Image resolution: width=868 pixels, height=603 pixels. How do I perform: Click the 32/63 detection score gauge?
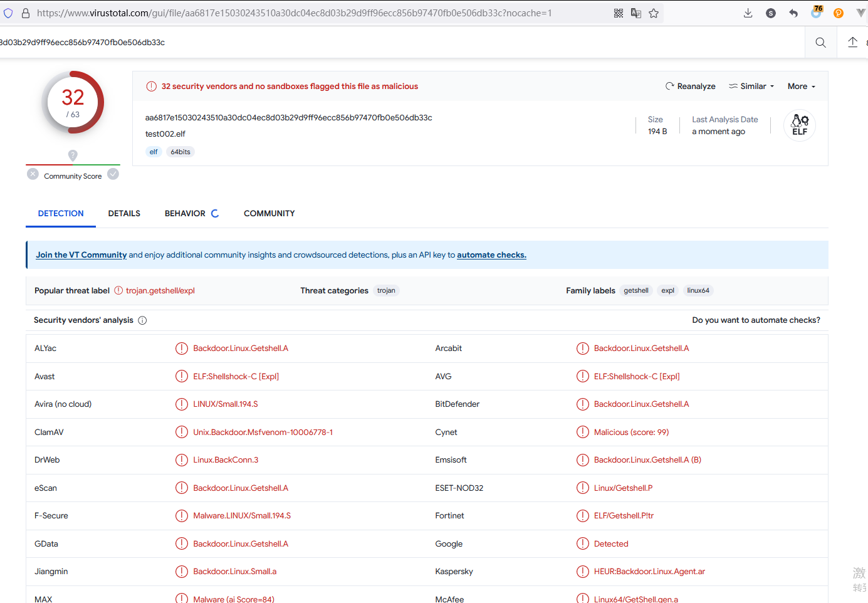pyautogui.click(x=73, y=102)
